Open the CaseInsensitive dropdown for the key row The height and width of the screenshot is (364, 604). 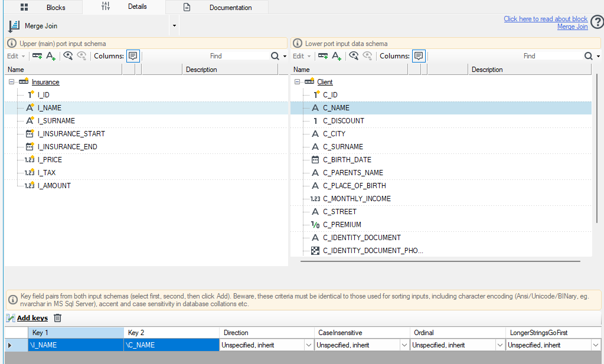pos(404,345)
